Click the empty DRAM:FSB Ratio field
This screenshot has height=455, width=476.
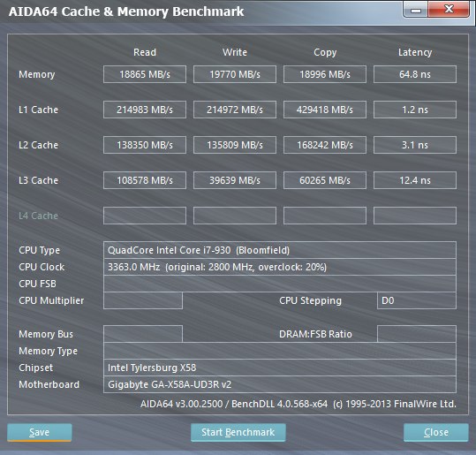(x=417, y=334)
